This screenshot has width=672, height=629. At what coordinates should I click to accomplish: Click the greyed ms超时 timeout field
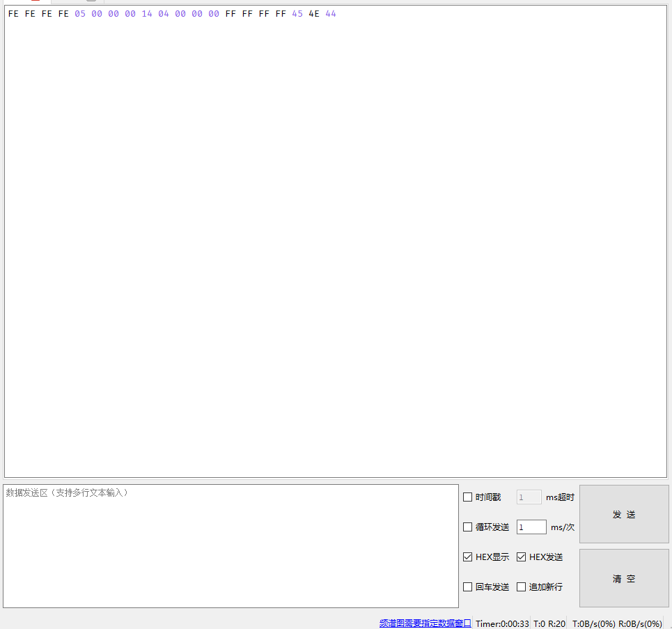pyautogui.click(x=528, y=497)
